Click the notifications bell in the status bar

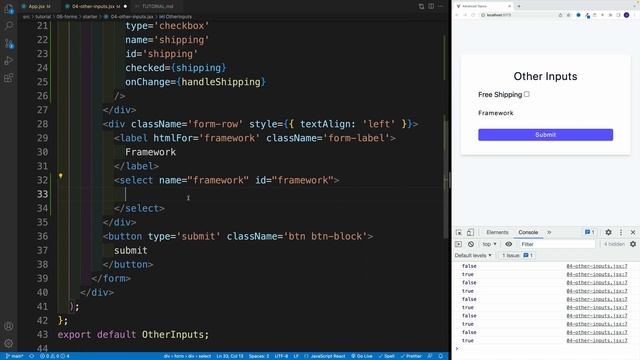(441, 356)
